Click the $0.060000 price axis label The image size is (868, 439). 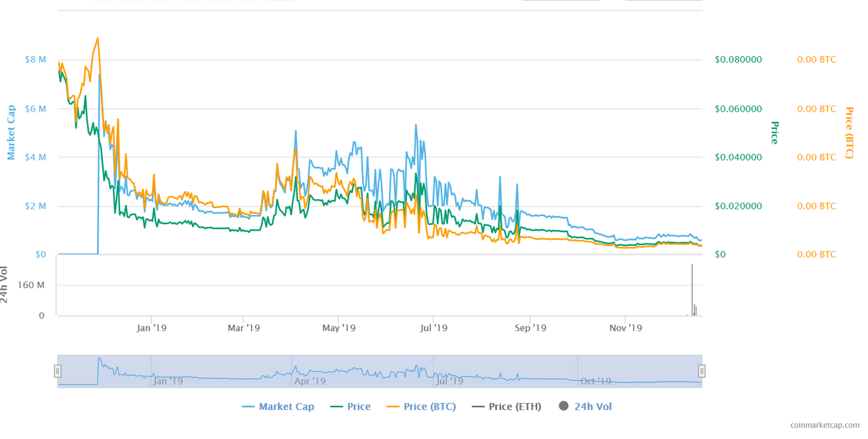[x=738, y=108]
